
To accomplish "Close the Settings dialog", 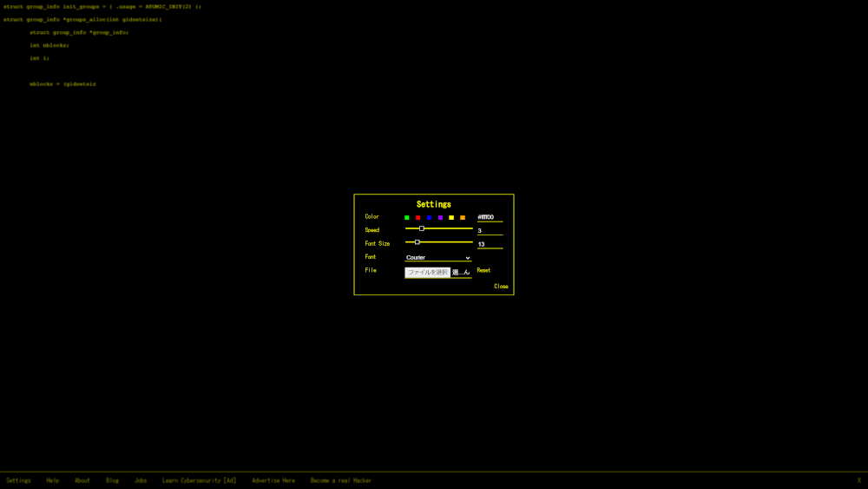I will point(501,287).
